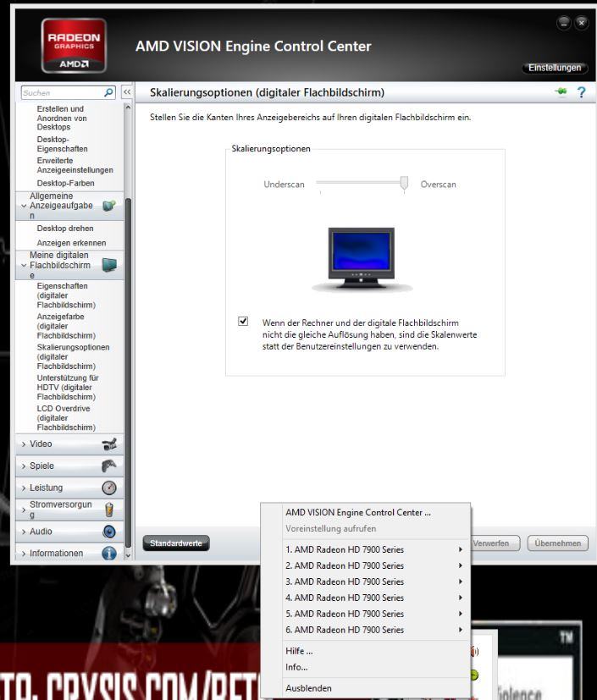Click the Spiele gamepad icon

tap(109, 466)
